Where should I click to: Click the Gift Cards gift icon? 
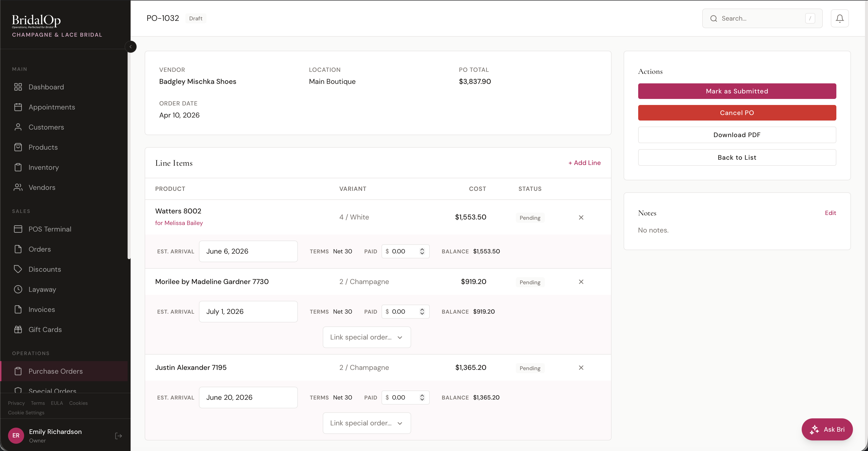pos(18,329)
